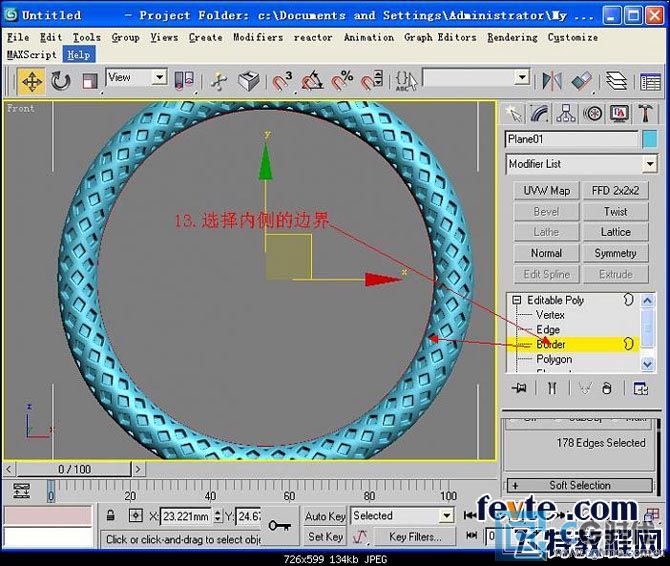
Task: Toggle Spinner Snap icon
Action: pos(371,81)
